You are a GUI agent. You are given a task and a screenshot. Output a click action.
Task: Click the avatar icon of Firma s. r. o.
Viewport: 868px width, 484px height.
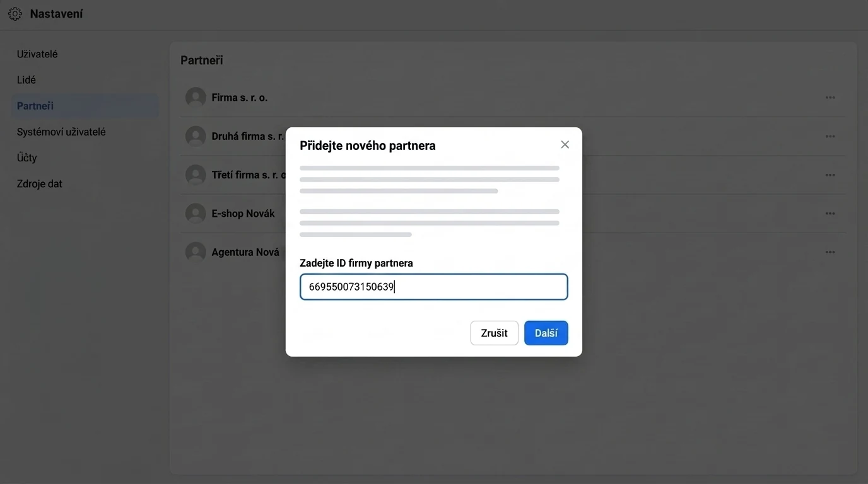coord(196,98)
